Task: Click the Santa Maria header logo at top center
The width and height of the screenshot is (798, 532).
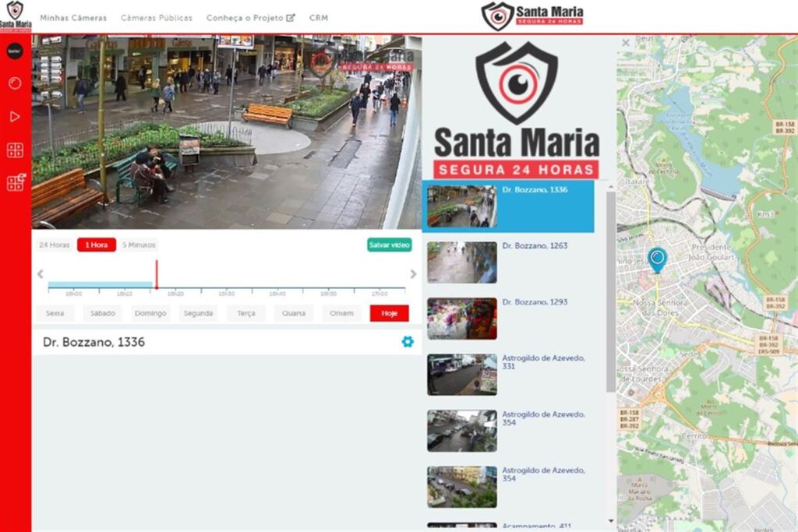Action: pyautogui.click(x=532, y=16)
